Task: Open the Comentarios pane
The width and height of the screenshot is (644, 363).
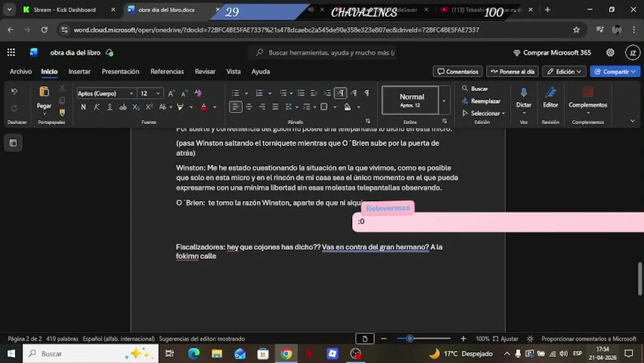Action: (458, 72)
